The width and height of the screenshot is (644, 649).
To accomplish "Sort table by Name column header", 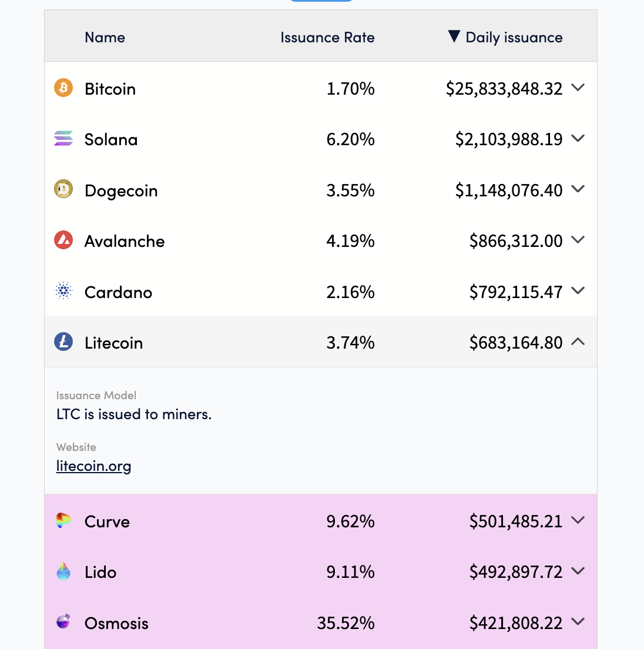I will pos(105,38).
